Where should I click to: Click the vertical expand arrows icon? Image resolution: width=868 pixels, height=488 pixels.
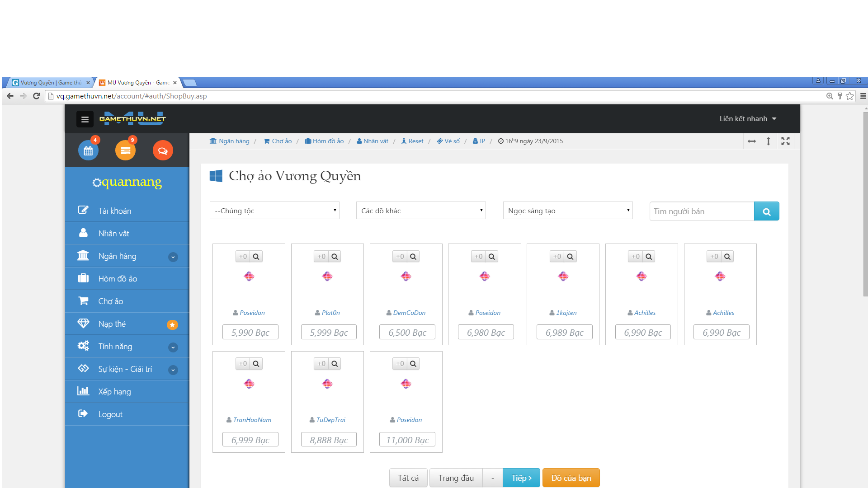pos(768,141)
